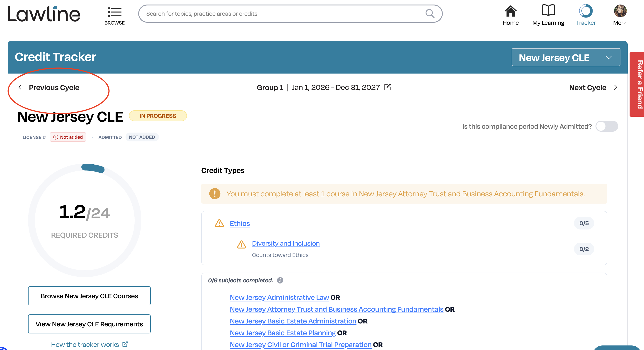Expand the New Jersey CLE dropdown

point(566,57)
